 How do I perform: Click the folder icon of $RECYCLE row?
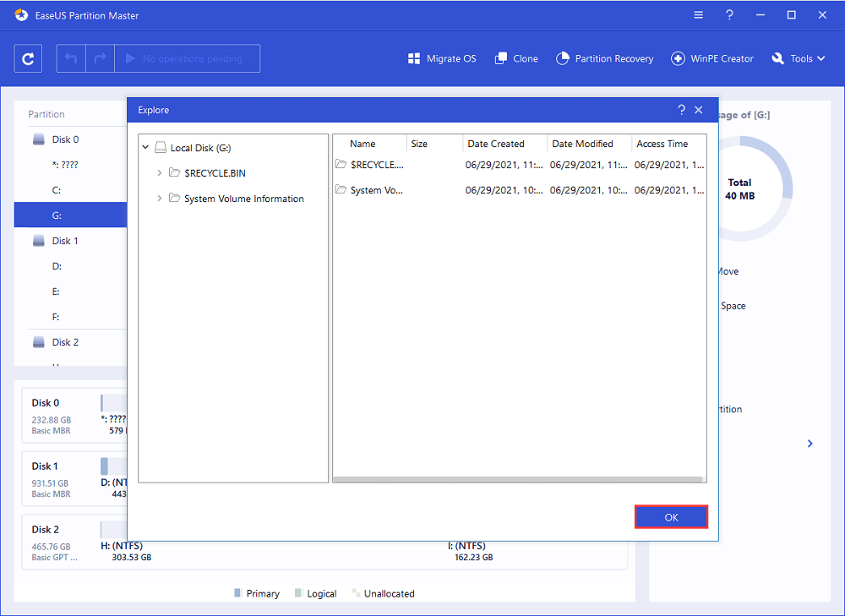[341, 164]
